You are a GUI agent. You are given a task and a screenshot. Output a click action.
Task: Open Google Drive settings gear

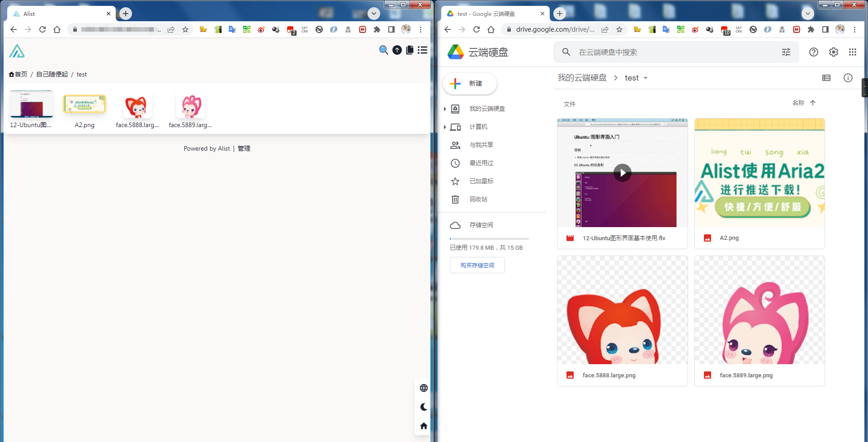pos(833,52)
